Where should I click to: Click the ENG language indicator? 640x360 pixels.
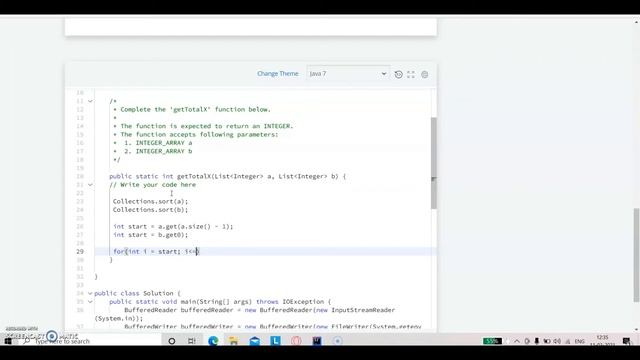point(580,341)
